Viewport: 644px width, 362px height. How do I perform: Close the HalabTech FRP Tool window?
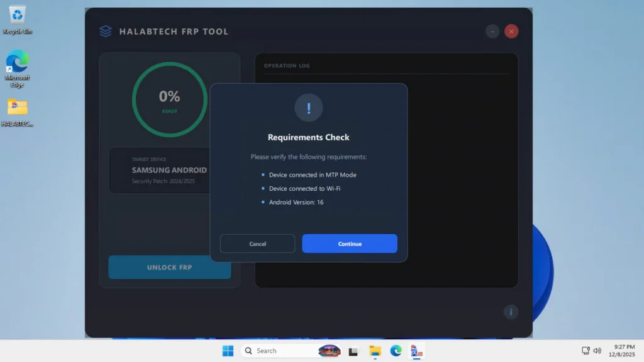point(511,31)
